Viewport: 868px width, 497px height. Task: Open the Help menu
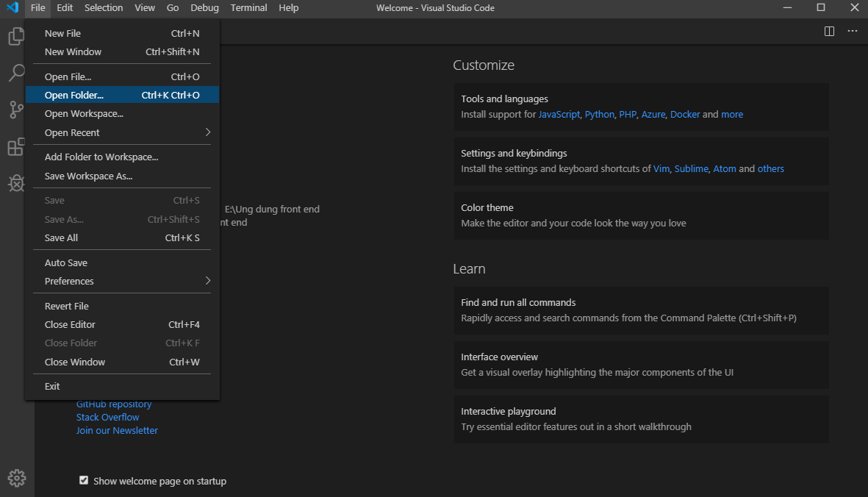[x=288, y=8]
